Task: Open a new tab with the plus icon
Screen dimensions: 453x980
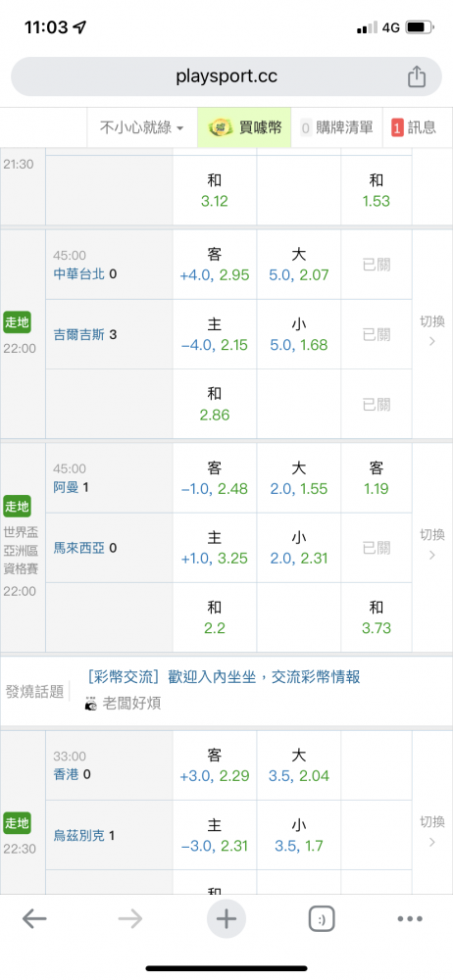Action: click(226, 919)
